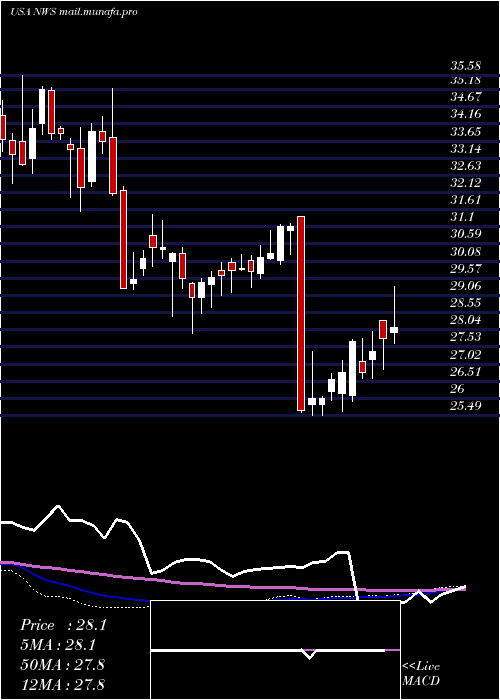This screenshot has width=500, height=700.
Task: Click the '50MA : 27.8' readout
Action: pos(62,664)
